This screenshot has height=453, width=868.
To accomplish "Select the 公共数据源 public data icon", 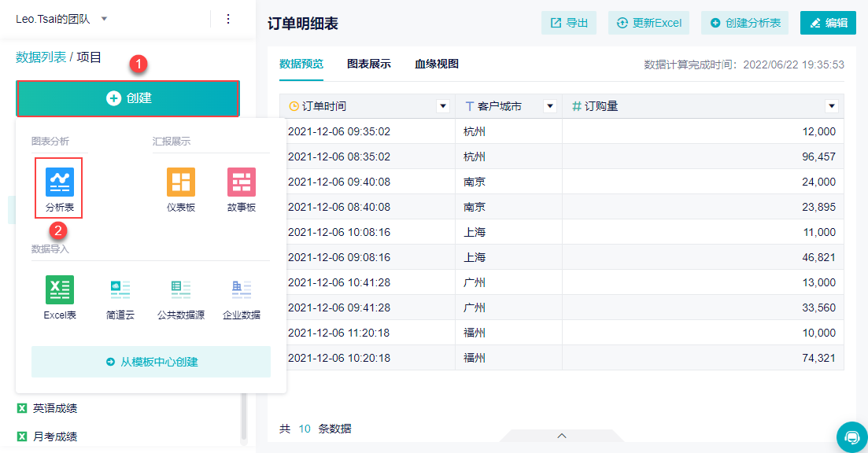I will (181, 290).
